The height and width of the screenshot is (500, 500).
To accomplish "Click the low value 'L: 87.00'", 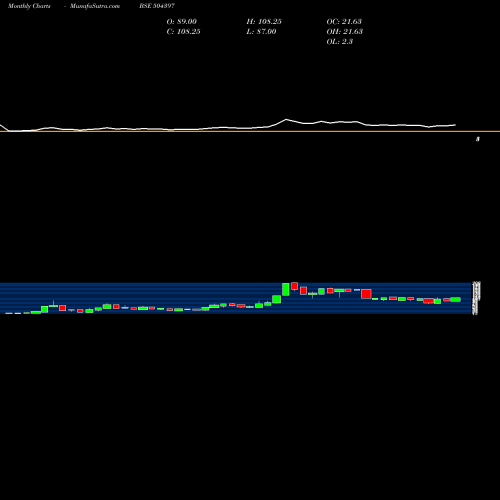I will (x=261, y=32).
